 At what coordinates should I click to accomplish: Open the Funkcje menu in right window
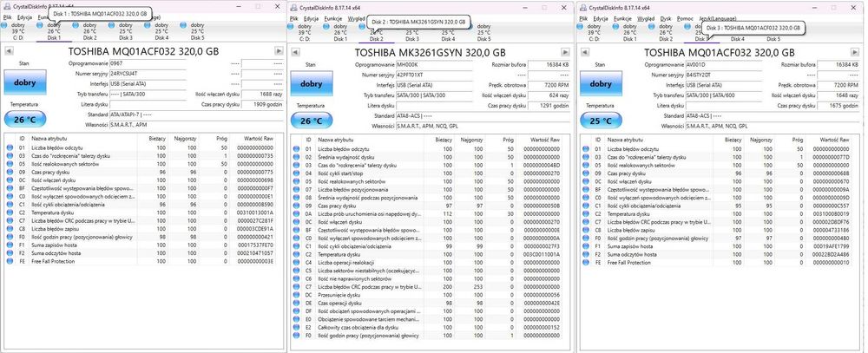tap(621, 18)
